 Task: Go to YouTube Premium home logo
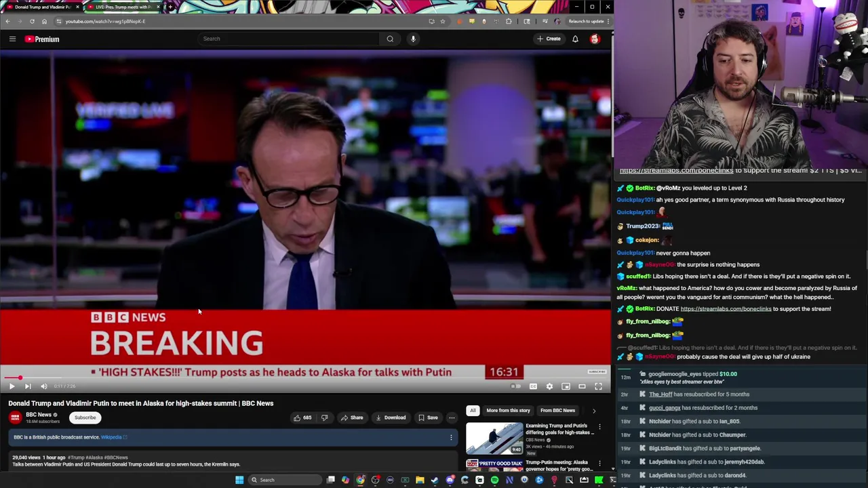[x=42, y=39]
